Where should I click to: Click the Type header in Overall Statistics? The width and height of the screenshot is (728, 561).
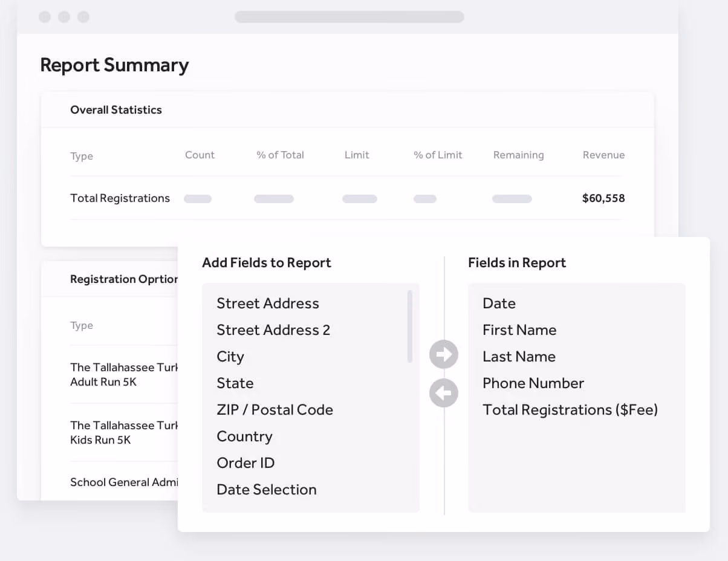coord(82,156)
